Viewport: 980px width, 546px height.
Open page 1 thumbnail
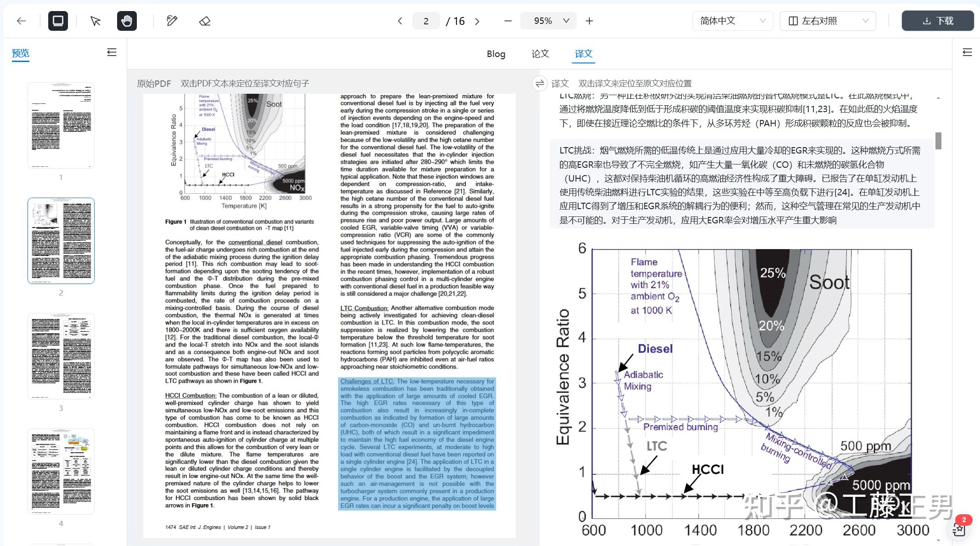click(x=61, y=125)
